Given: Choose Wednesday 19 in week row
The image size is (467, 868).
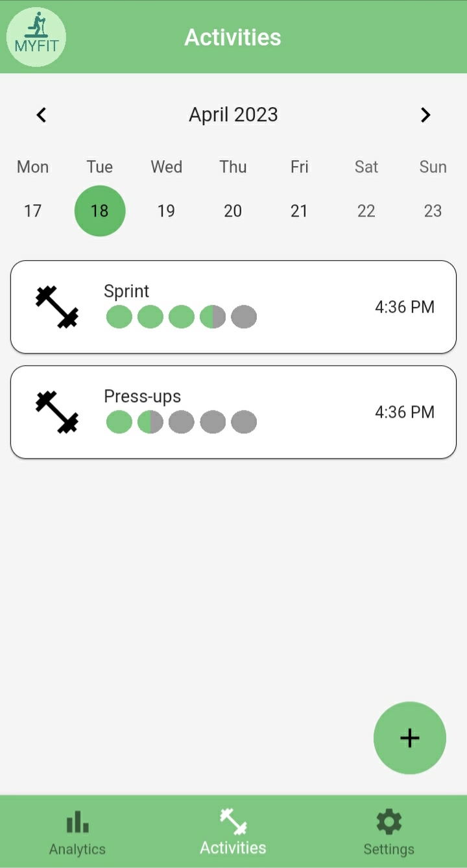Looking at the screenshot, I should pyautogui.click(x=166, y=211).
